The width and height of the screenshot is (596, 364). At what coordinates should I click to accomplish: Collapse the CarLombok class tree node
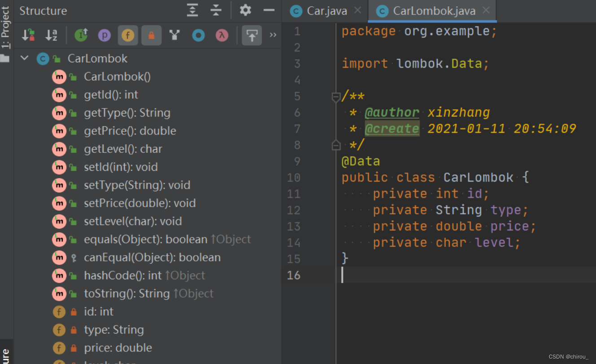point(24,58)
